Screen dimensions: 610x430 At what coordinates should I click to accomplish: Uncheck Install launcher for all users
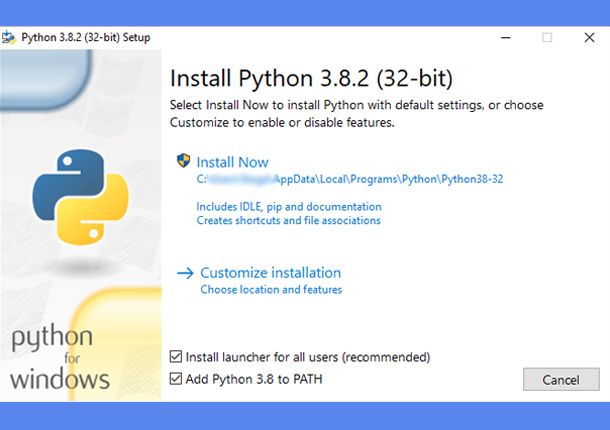[176, 356]
